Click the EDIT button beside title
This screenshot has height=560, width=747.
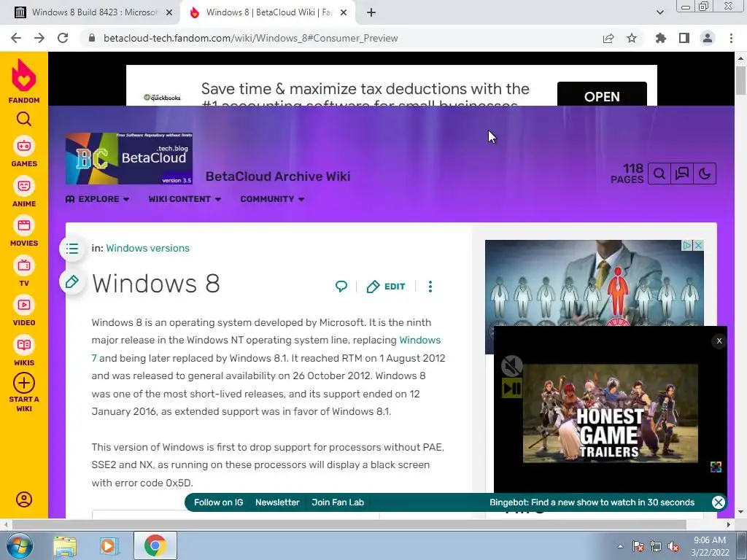click(x=386, y=286)
